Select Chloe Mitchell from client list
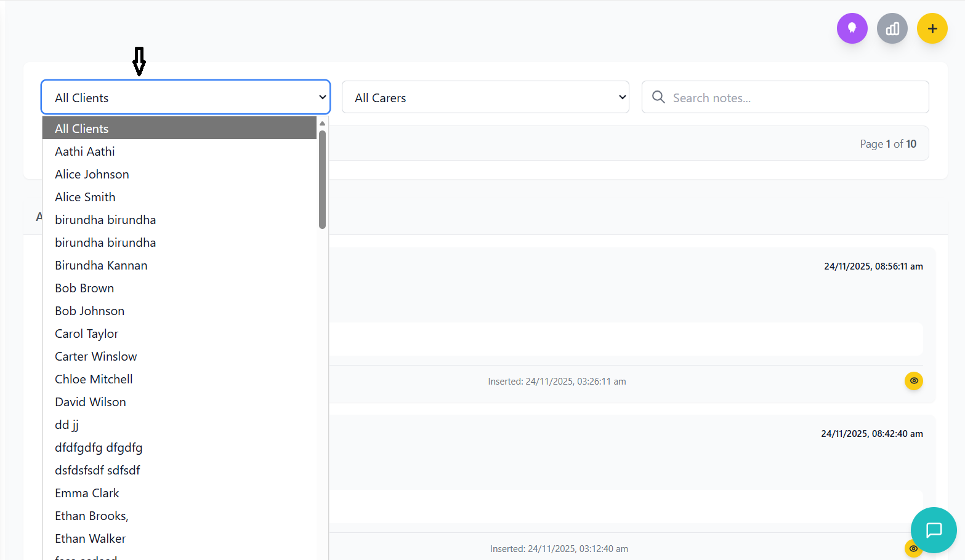 pos(94,379)
